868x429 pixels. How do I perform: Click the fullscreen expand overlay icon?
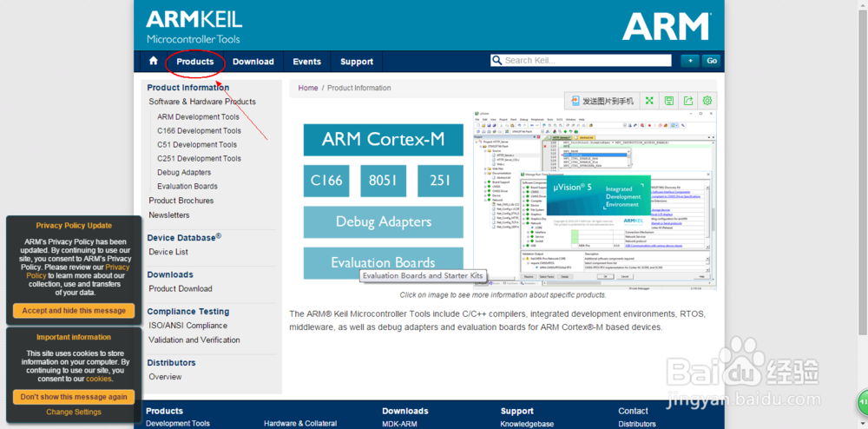650,101
